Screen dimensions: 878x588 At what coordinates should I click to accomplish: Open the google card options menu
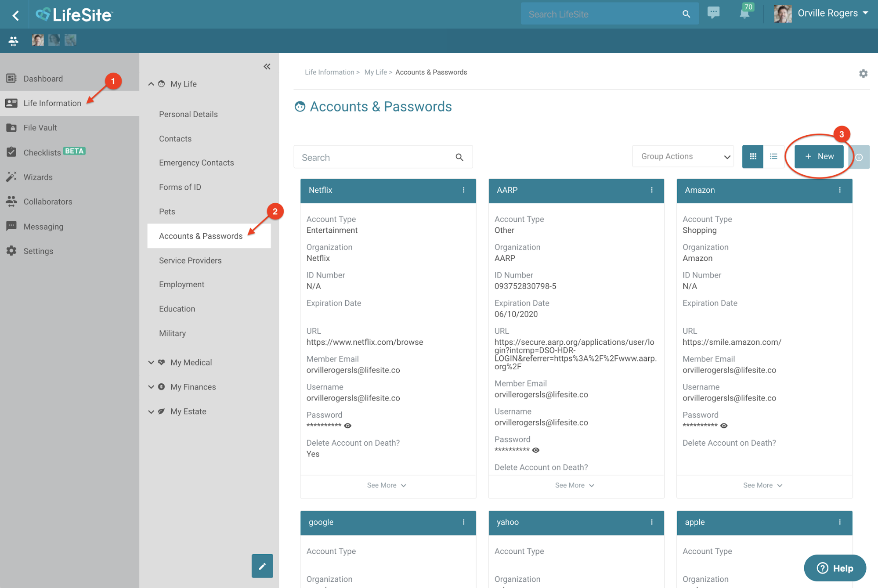[463, 522]
